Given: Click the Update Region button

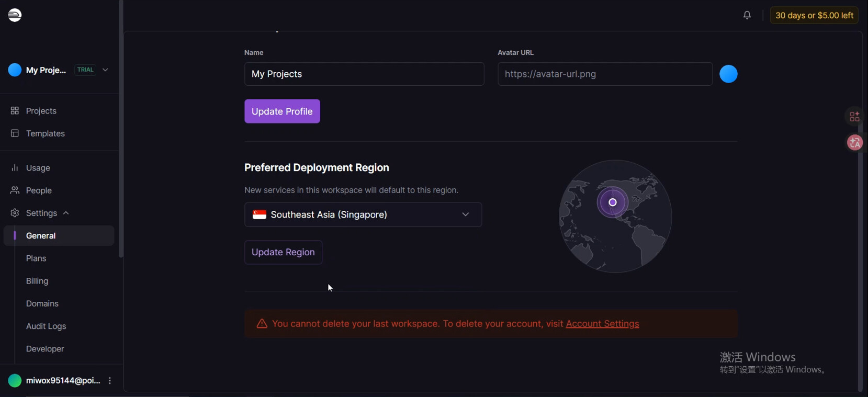Looking at the screenshot, I should 283,252.
